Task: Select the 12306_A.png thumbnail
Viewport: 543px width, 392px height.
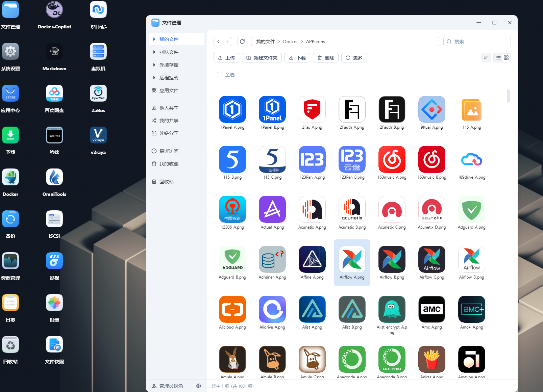Action: [x=232, y=209]
